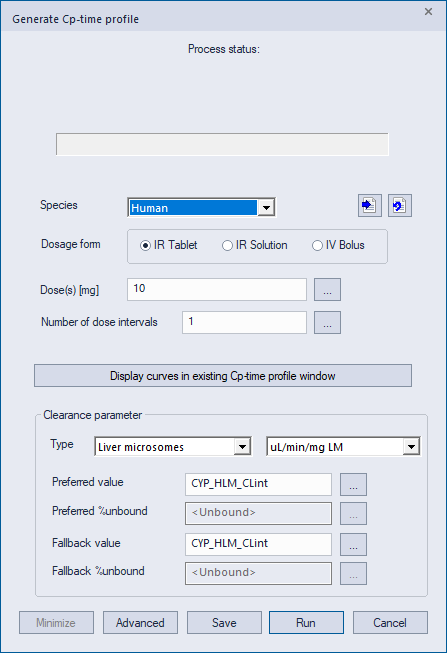Click the Process status label
This screenshot has width=447, height=653.
[224, 49]
